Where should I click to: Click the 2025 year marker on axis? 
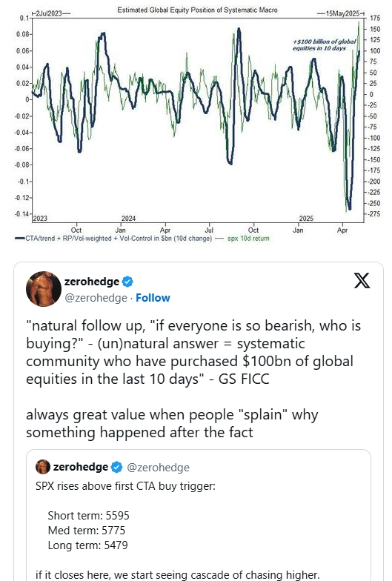point(306,219)
